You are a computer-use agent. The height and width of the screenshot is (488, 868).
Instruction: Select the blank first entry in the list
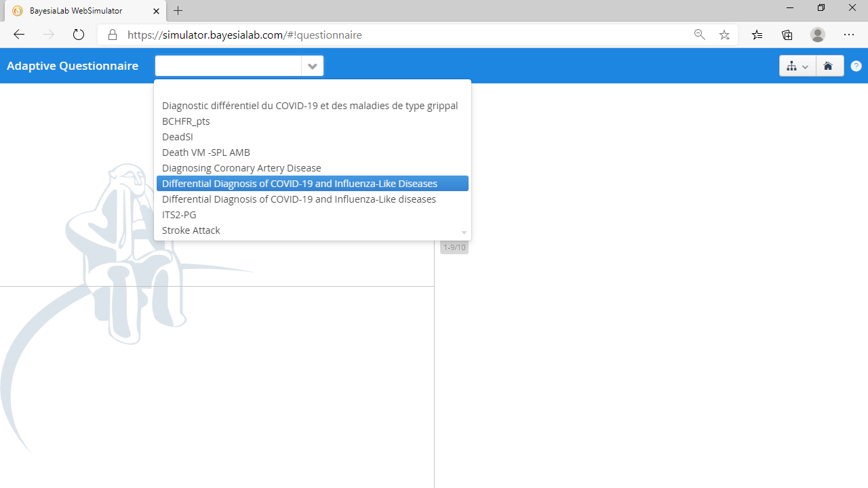coord(313,90)
